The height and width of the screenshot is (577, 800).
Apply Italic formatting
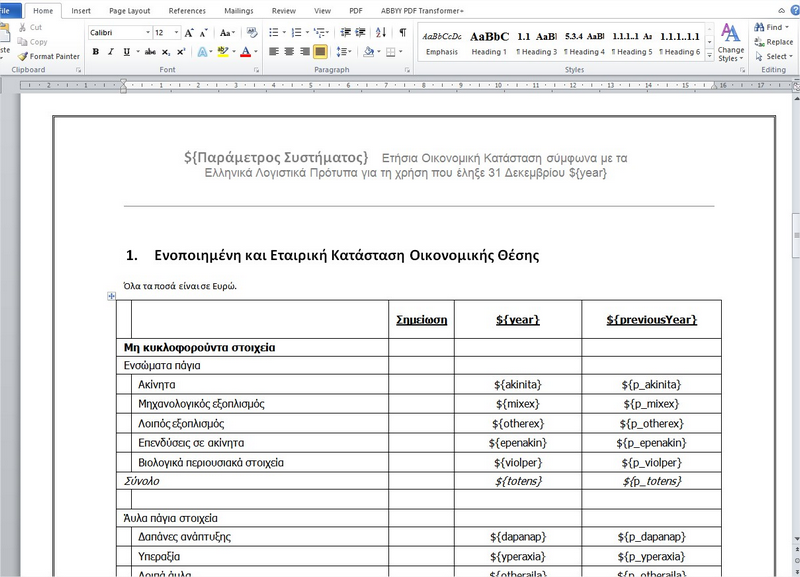tap(110, 52)
